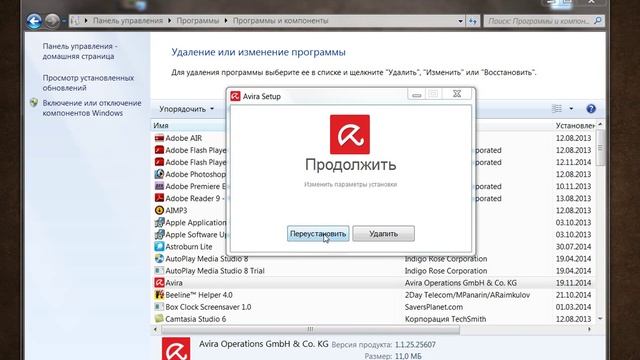Click the vertical scrollbar down arrow

600,318
